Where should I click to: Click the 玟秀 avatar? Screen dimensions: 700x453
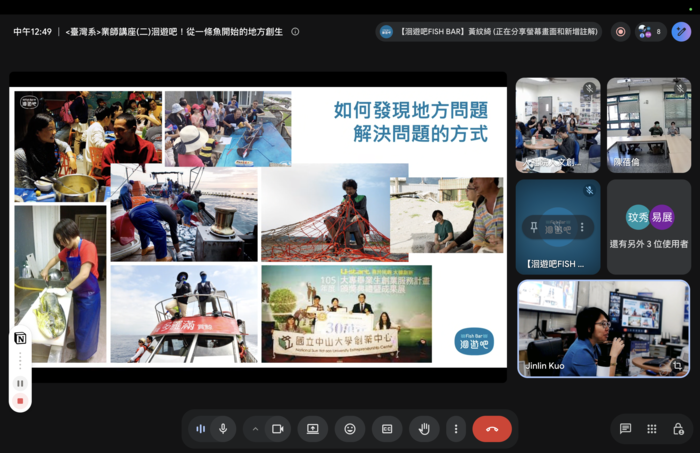point(638,217)
